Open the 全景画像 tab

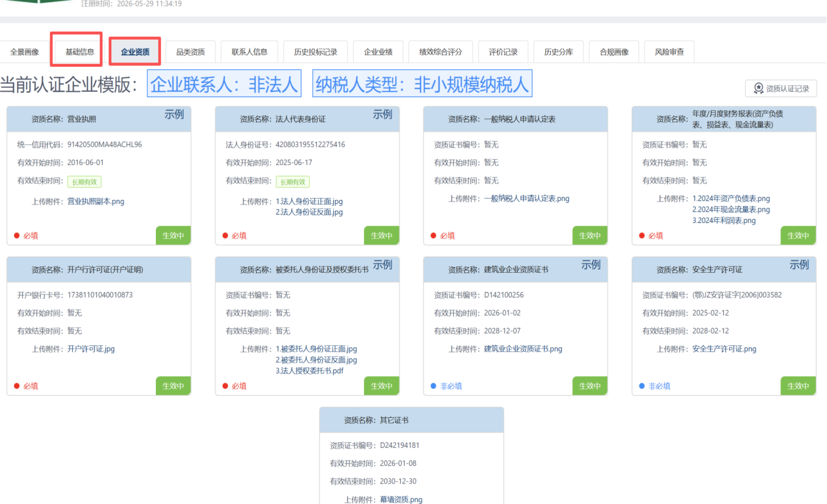point(24,52)
